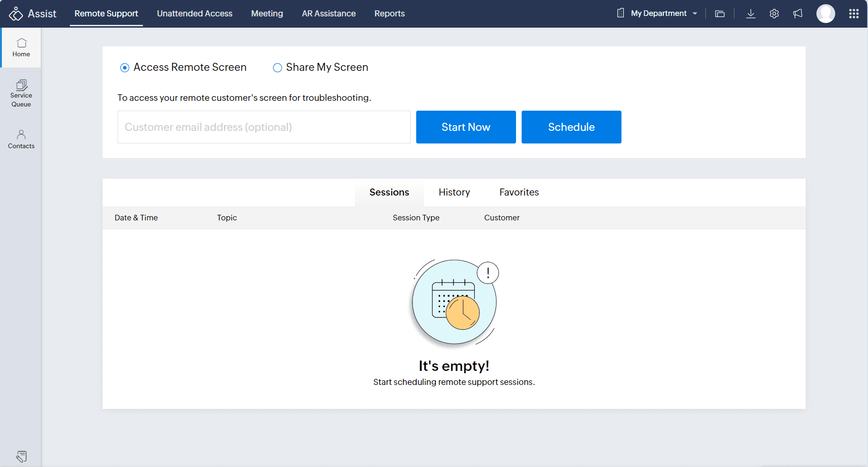
Task: Select Share My Screen radio button
Action: point(277,68)
